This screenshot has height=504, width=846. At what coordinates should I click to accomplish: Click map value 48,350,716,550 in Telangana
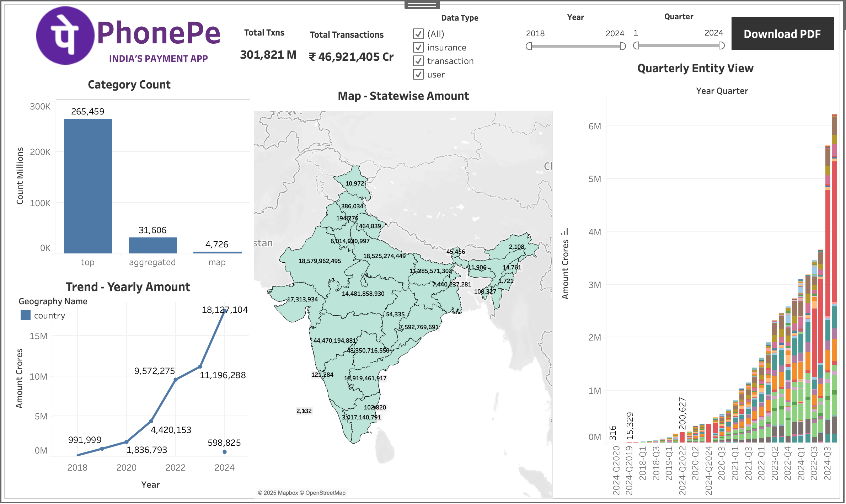pos(368,350)
